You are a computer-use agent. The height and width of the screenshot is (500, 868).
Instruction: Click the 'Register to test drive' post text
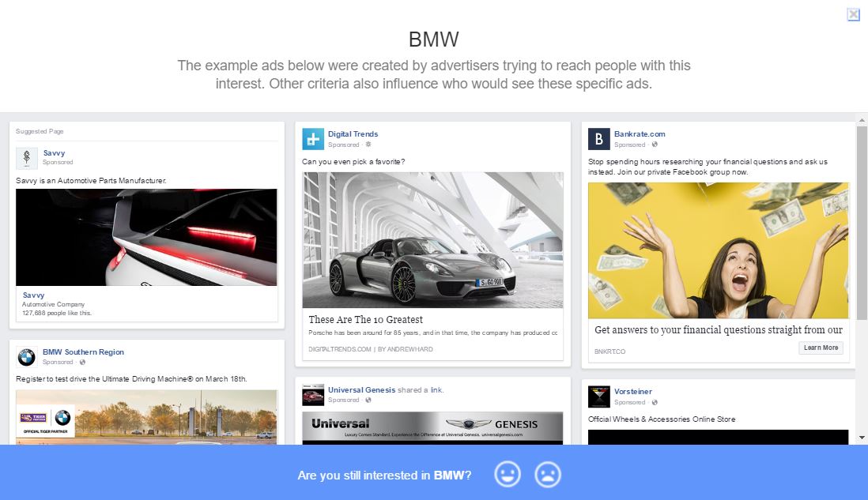click(x=131, y=379)
